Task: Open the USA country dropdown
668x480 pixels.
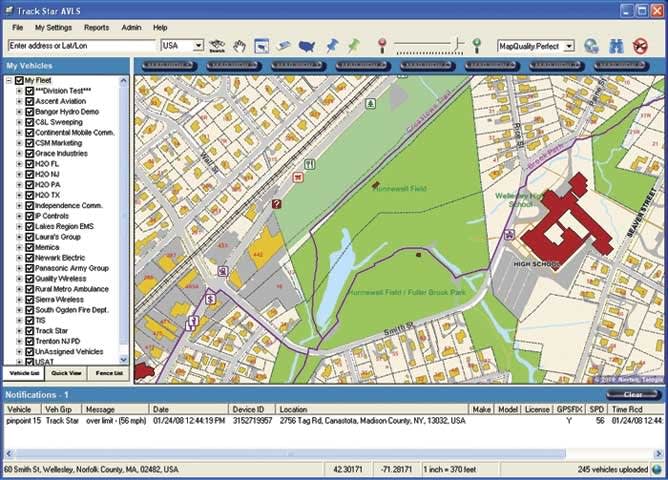Action: [199, 46]
